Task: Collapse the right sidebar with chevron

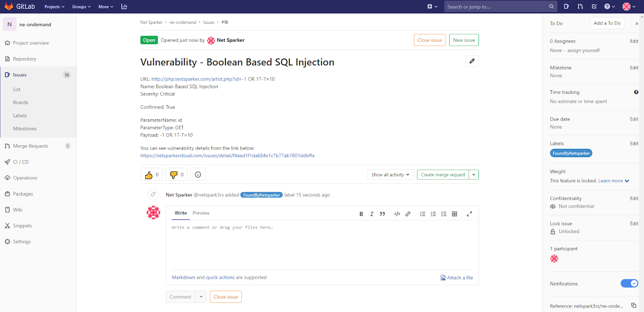Action: [x=636, y=23]
